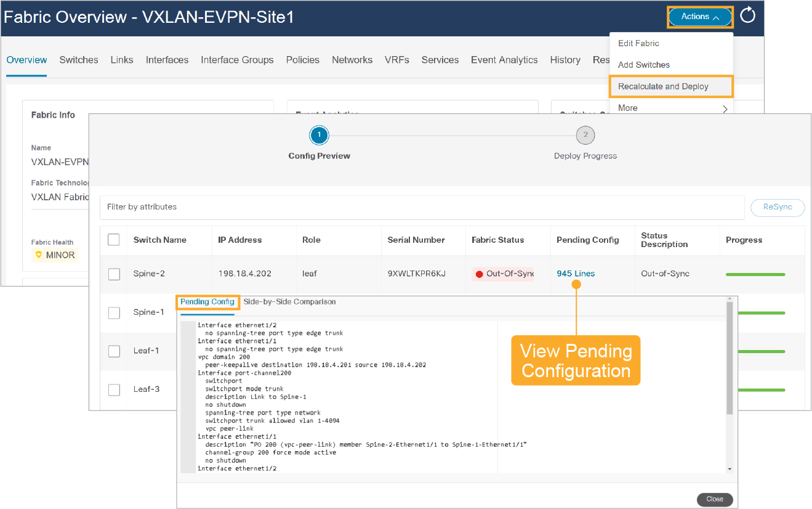Expand the More submenu arrow
Screen dimensions: 812x509
tap(725, 109)
